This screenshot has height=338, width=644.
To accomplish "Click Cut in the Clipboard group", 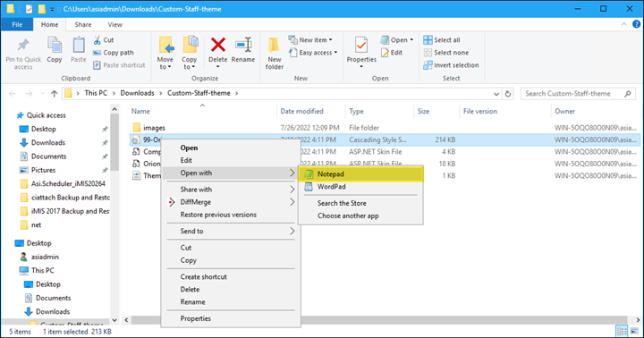I will click(104, 40).
